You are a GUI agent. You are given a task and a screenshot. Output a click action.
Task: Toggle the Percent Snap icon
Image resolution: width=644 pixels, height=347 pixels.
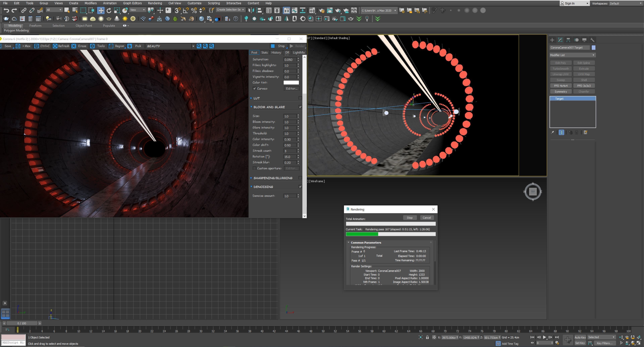pyautogui.click(x=194, y=10)
